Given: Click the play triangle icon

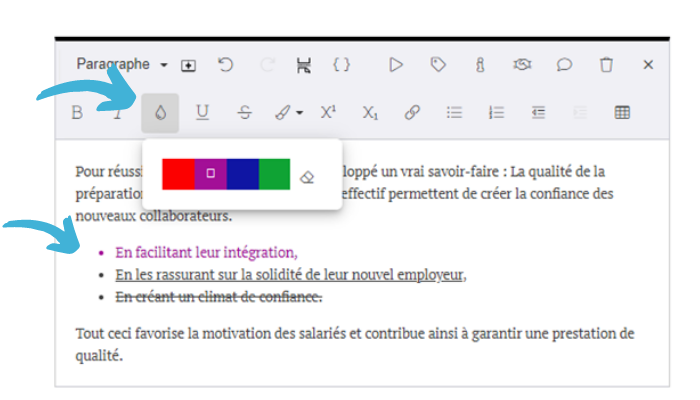Looking at the screenshot, I should pyautogui.click(x=396, y=64).
